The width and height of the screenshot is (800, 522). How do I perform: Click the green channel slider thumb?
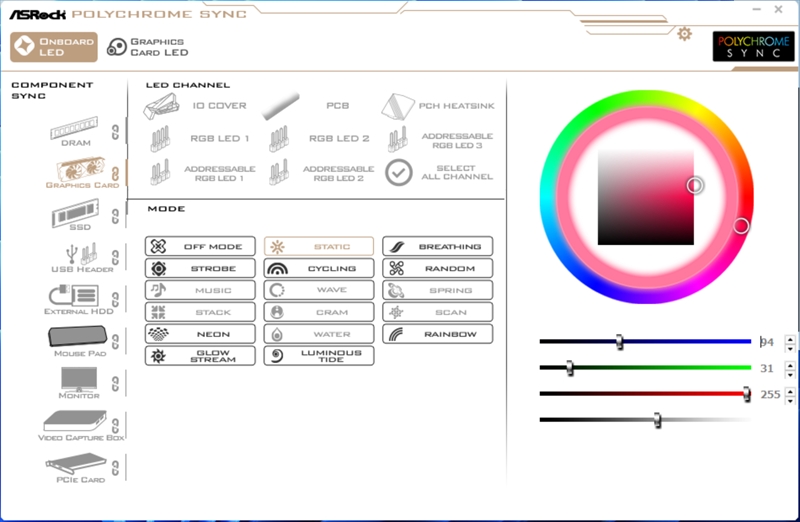tap(569, 368)
